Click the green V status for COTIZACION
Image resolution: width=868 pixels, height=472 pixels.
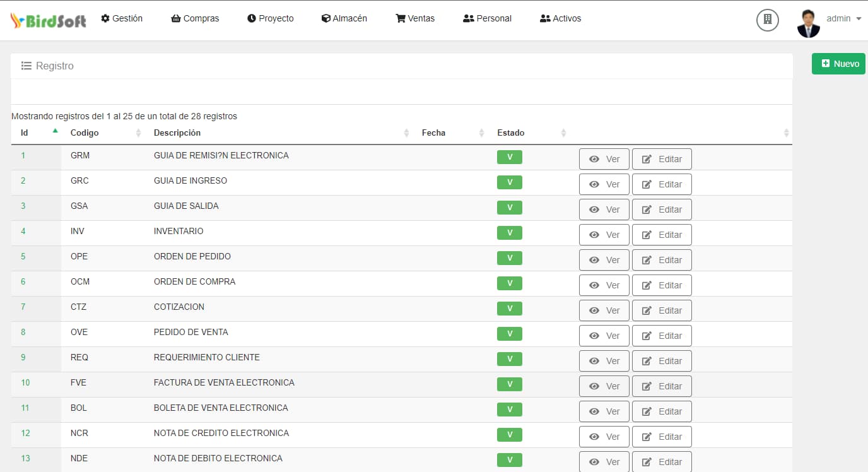pyautogui.click(x=509, y=309)
